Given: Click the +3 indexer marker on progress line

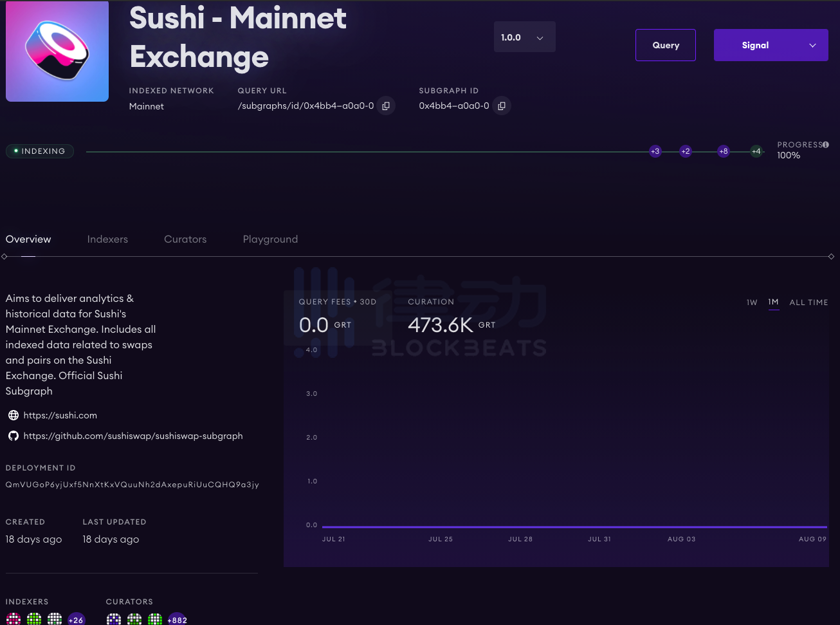Looking at the screenshot, I should (655, 151).
